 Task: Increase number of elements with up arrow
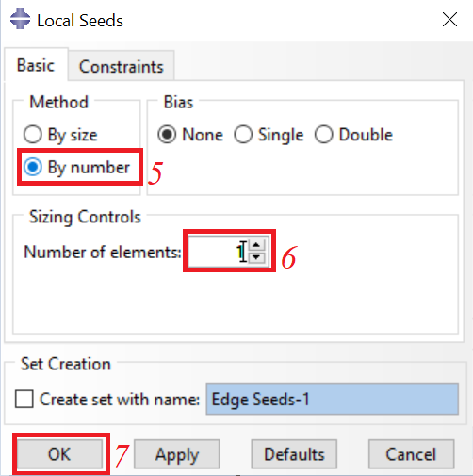coord(256,244)
